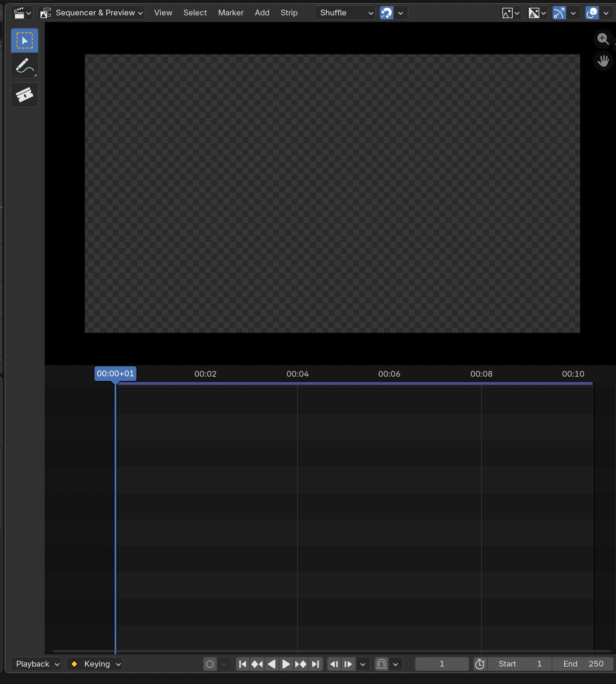The height and width of the screenshot is (684, 616).
Task: Click the current frame number field
Action: [442, 664]
